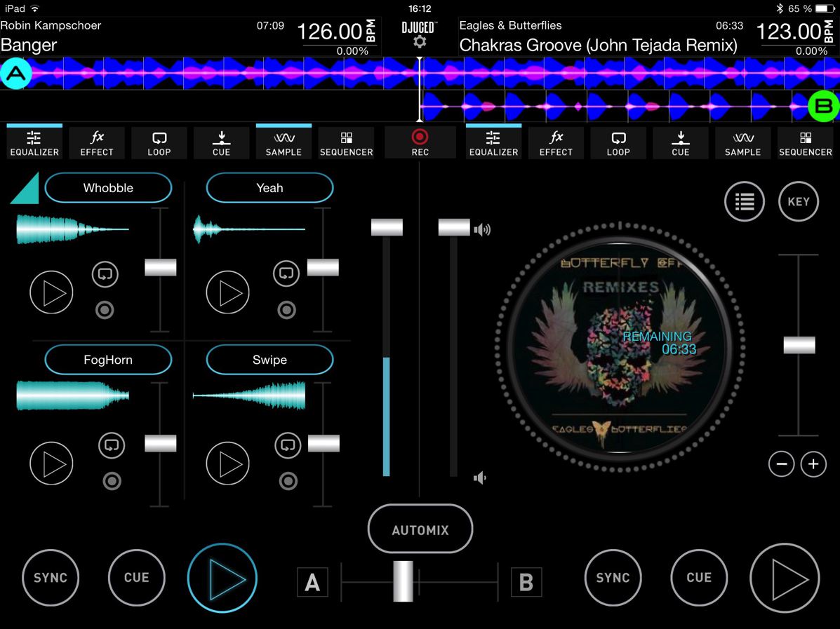This screenshot has height=629, width=840.
Task: Click the red REC record button
Action: pos(420,142)
